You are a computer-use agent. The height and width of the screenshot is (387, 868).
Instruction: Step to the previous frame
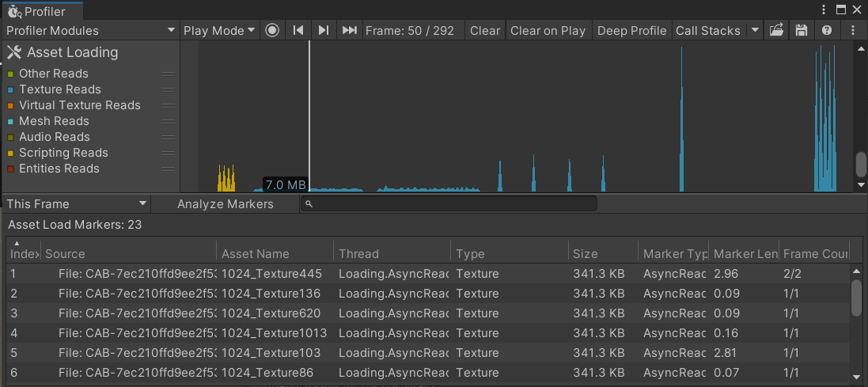pyautogui.click(x=298, y=31)
